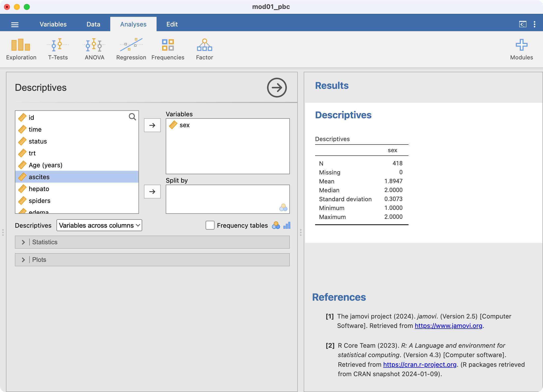543x392 pixels.
Task: Select the hepato variable in list
Action: 39,189
